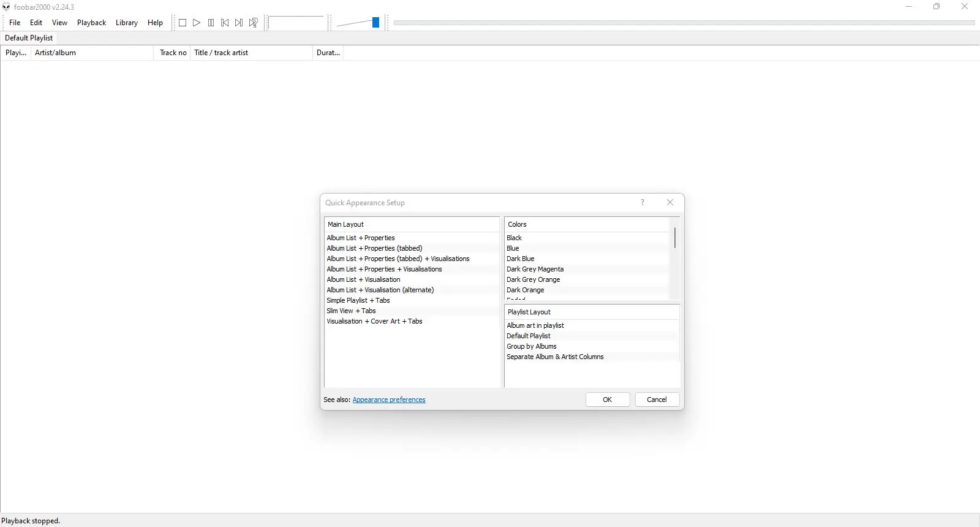980x527 pixels.
Task: Click the Pause playback button
Action: 211,23
